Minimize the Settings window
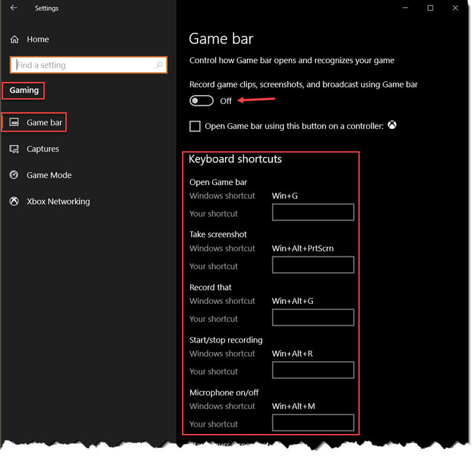Image resolution: width=476 pixels, height=459 pixels. point(405,8)
